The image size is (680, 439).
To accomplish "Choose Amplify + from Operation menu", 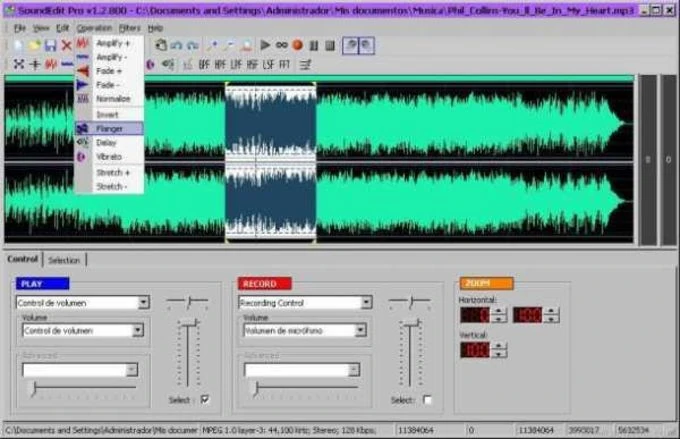I will tap(109, 43).
